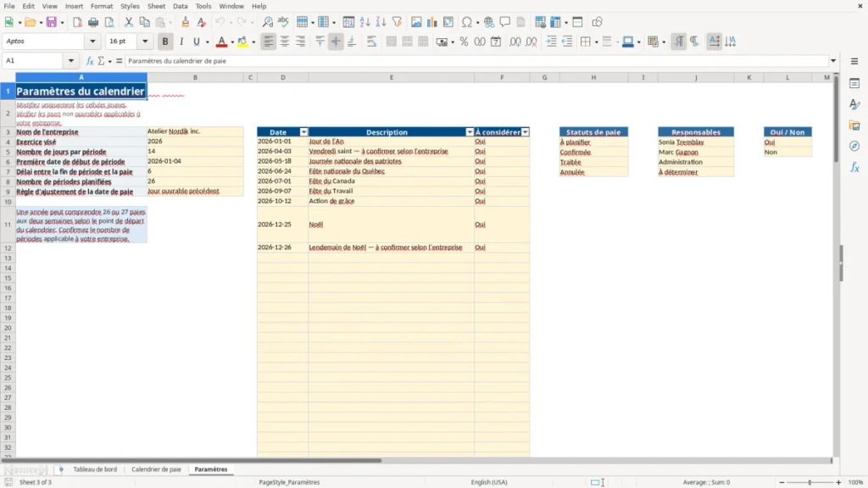The height and width of the screenshot is (488, 868).
Task: Add new sheet button near tabs
Action: pos(61,469)
